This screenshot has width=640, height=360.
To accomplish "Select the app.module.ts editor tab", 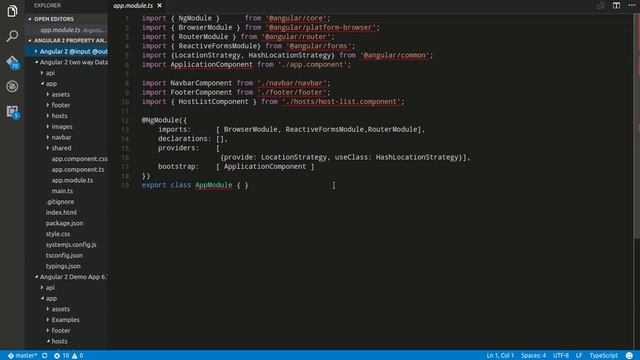I will click(x=133, y=5).
